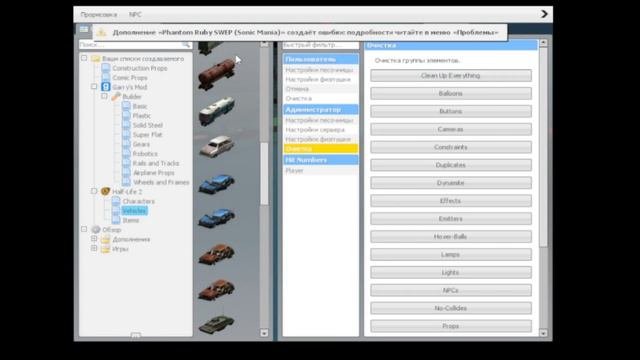
Task: Click the Effects cleanup button
Action: (x=451, y=201)
